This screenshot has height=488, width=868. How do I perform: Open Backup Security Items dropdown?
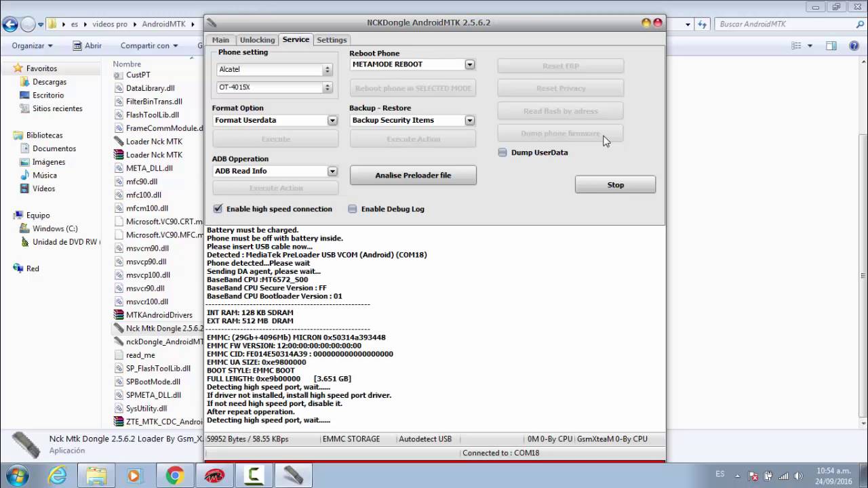[x=469, y=121]
